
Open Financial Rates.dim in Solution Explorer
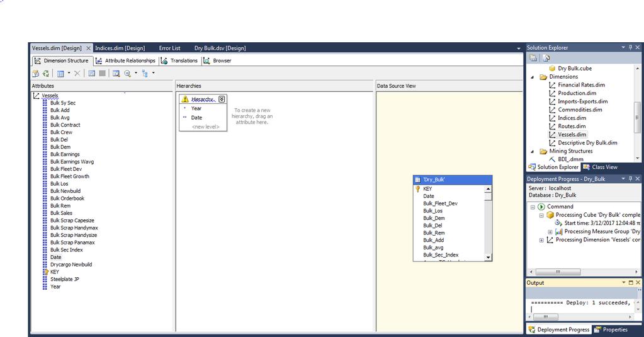pos(581,85)
